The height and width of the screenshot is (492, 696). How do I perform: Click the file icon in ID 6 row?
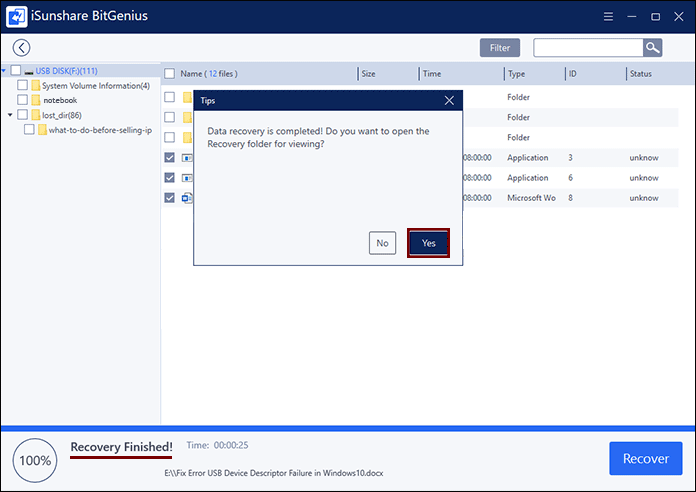[x=187, y=178]
